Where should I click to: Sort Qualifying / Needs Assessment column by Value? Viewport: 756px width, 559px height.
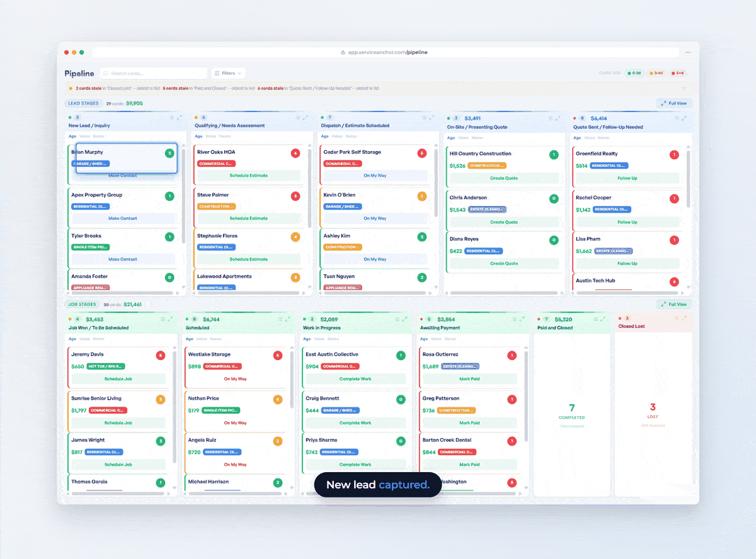[212, 136]
